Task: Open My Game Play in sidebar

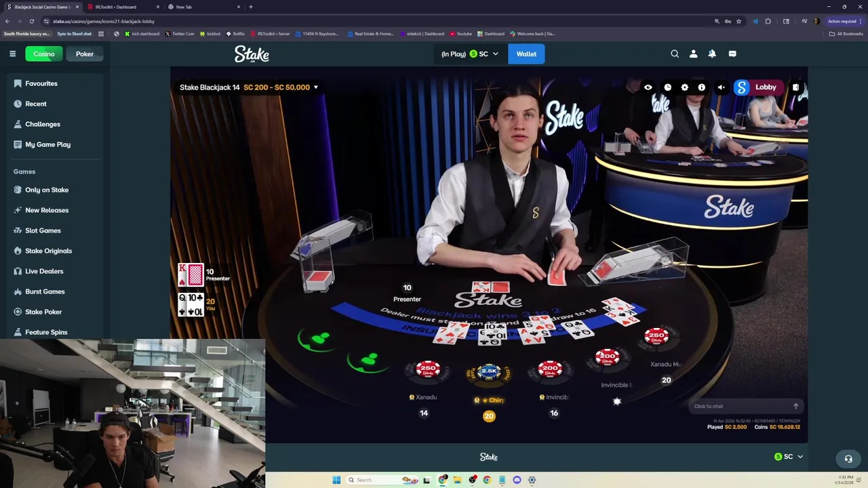Action: pyautogui.click(x=47, y=144)
